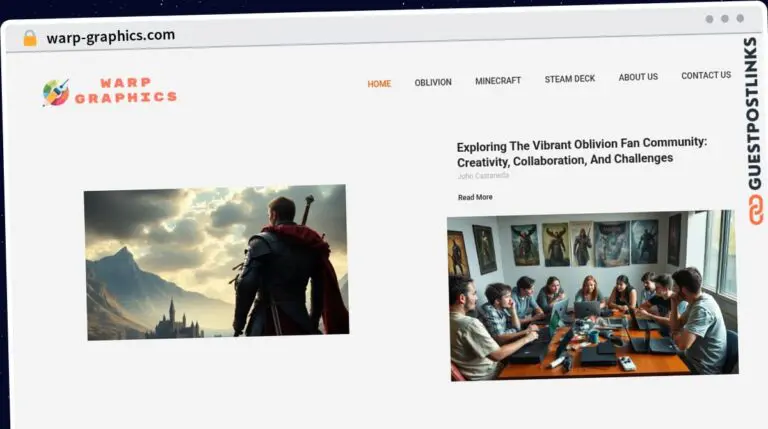Open the Minecraft navigation item

[x=497, y=81]
